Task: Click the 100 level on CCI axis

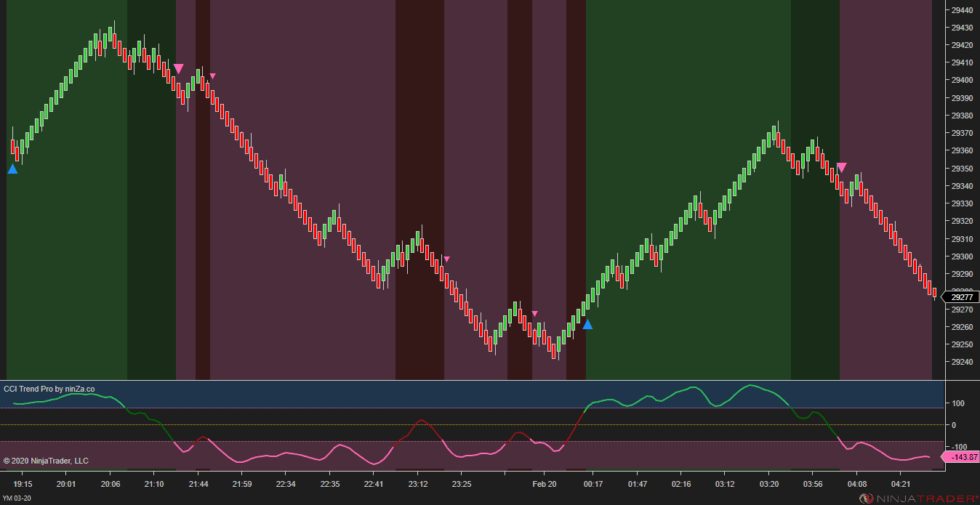Action: pos(958,403)
